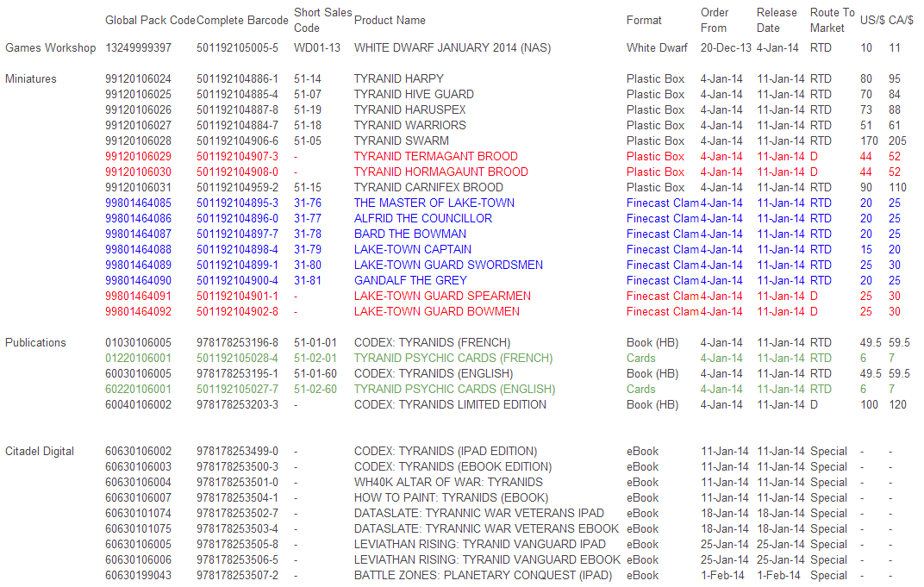The image size is (924, 587).
Task: Click 'CODEX: TYRANIDS (EBOOK EDITION)' cell
Action: [x=453, y=467]
